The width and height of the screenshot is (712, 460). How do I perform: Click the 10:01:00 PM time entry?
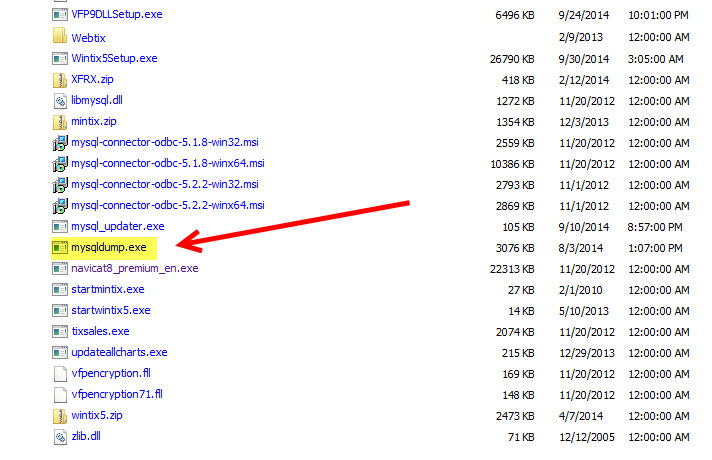coord(658,15)
